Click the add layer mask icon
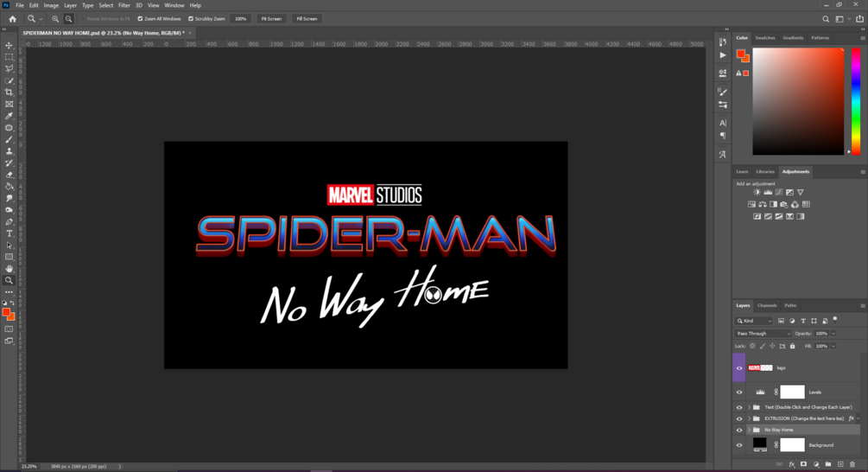The image size is (868, 472). point(804,464)
